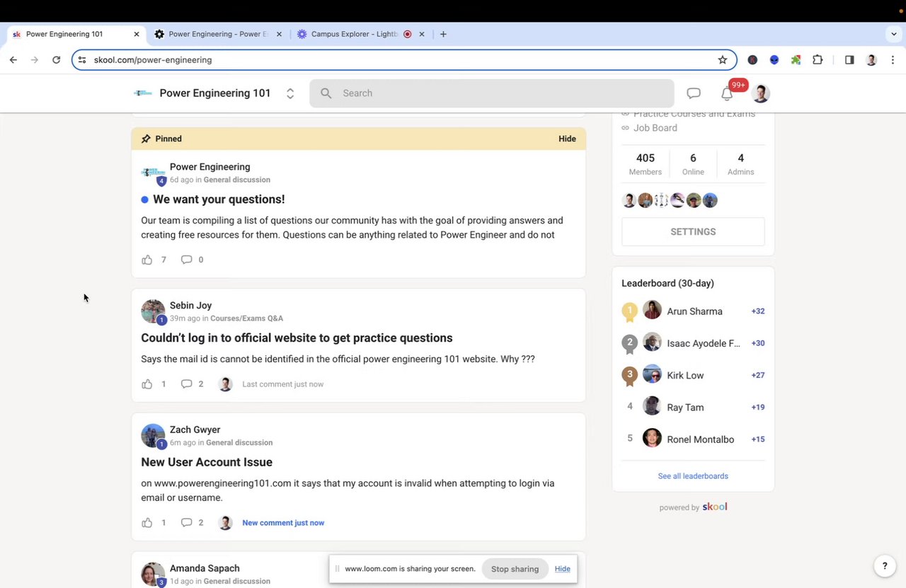This screenshot has height=588, width=906.
Task: Open the Skool chat messages icon
Action: click(x=694, y=93)
